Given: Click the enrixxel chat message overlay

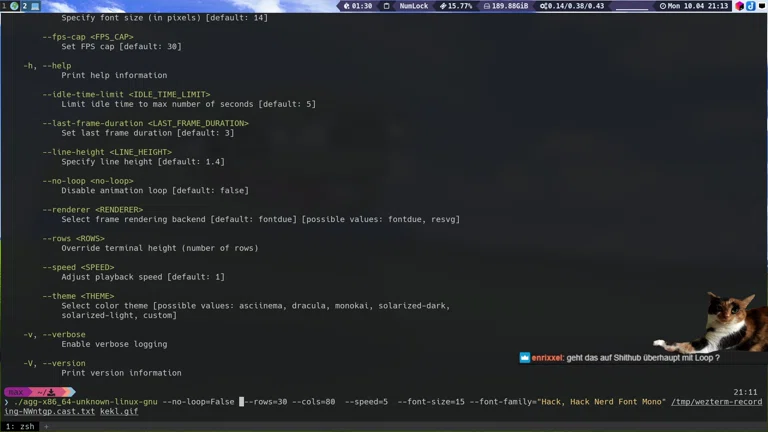Looking at the screenshot, I should pos(620,357).
